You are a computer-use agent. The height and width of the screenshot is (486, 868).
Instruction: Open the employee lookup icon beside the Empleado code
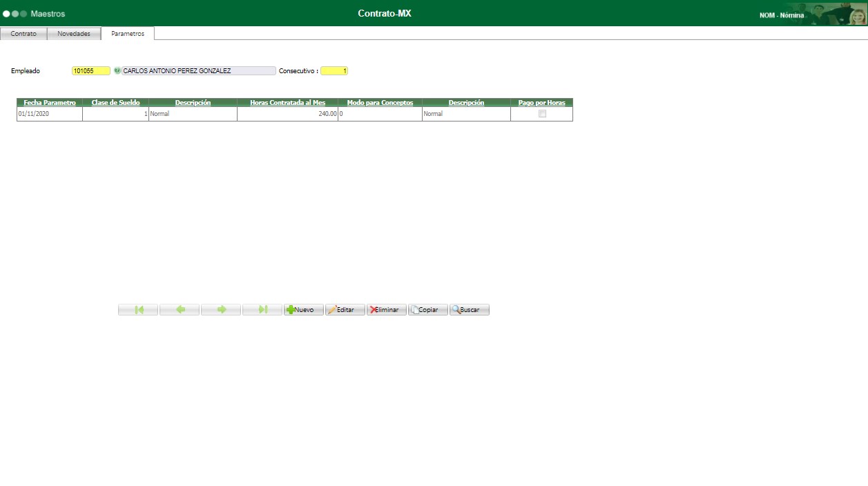click(x=117, y=70)
